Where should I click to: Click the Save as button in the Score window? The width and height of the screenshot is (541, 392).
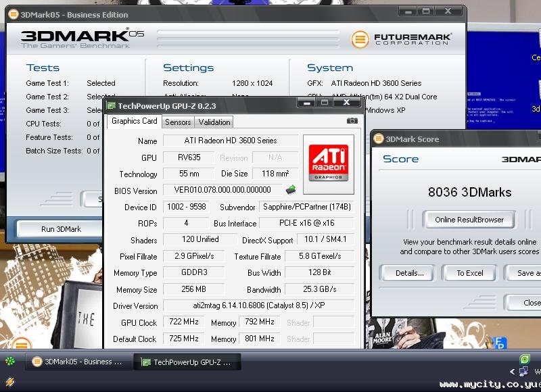[x=523, y=273]
